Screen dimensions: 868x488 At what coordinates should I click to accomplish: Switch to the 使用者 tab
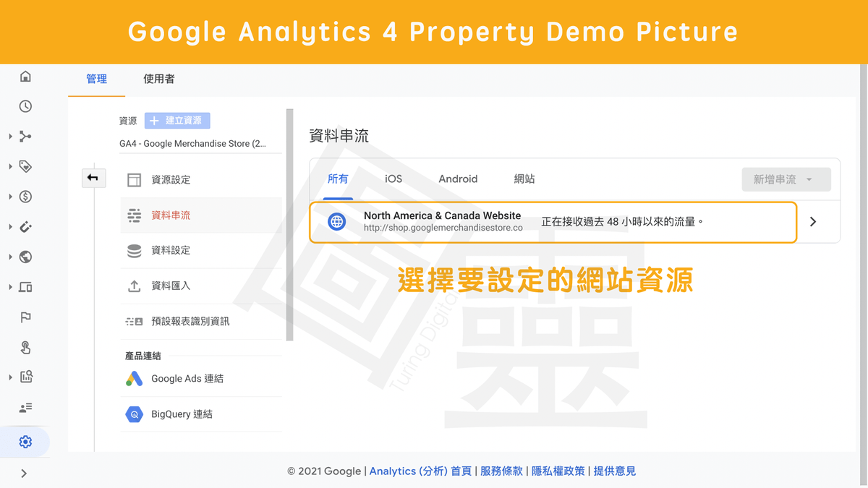pos(158,80)
